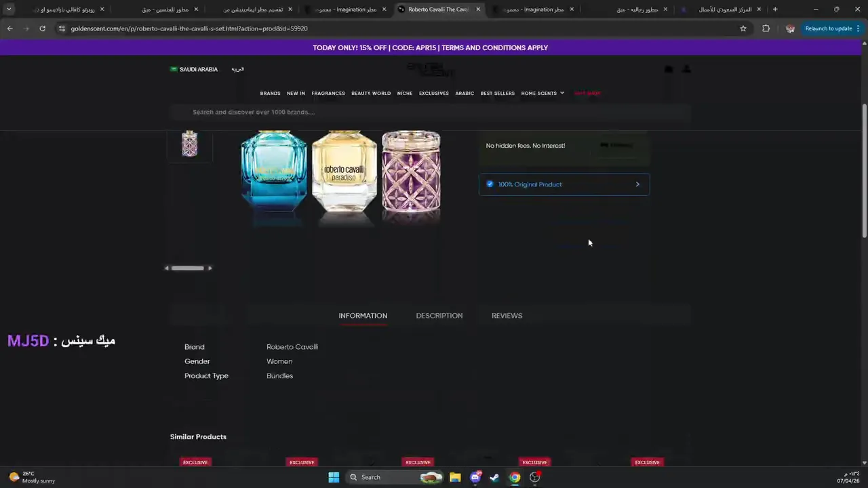Viewport: 868px width, 488px height.
Task: Click the taskbar Search box
Action: [393, 477]
